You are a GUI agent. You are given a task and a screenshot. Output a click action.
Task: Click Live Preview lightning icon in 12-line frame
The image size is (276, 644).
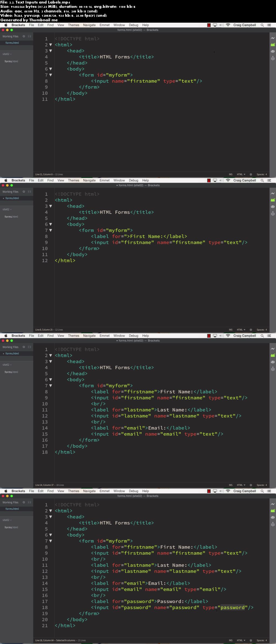[x=273, y=193]
